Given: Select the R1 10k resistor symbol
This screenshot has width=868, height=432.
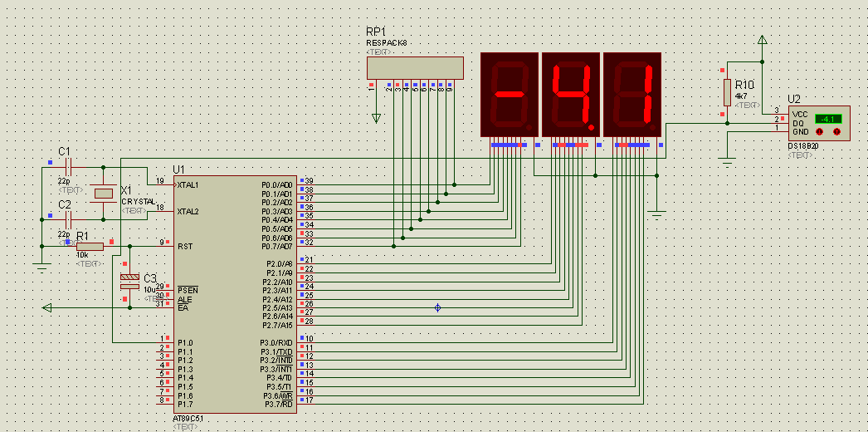Looking at the screenshot, I should click(x=90, y=247).
